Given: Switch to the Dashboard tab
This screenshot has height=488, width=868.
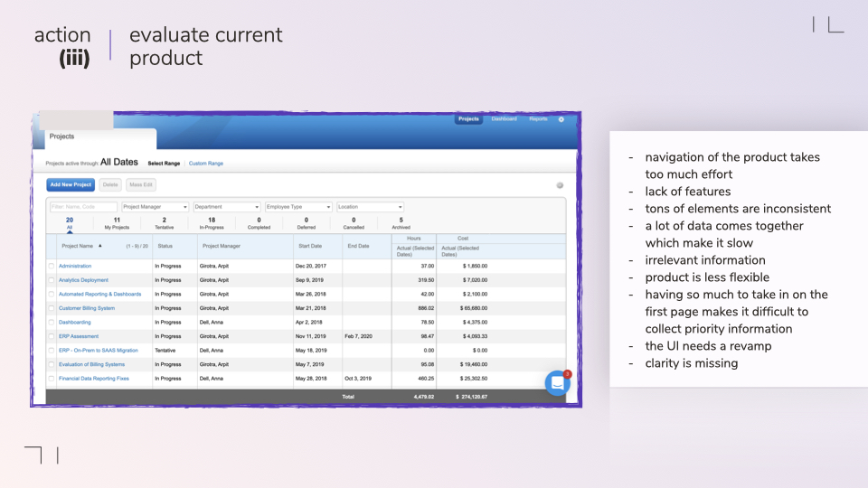Looking at the screenshot, I should [504, 119].
